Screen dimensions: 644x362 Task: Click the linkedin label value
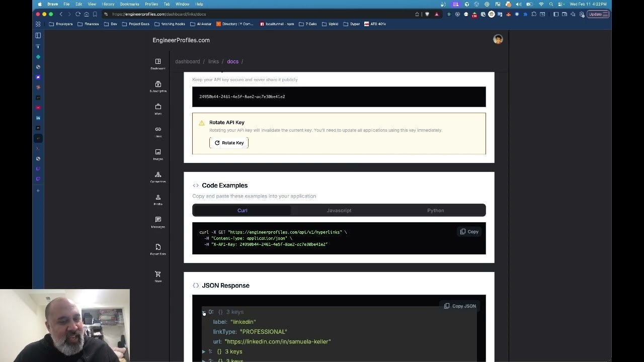pos(243,322)
